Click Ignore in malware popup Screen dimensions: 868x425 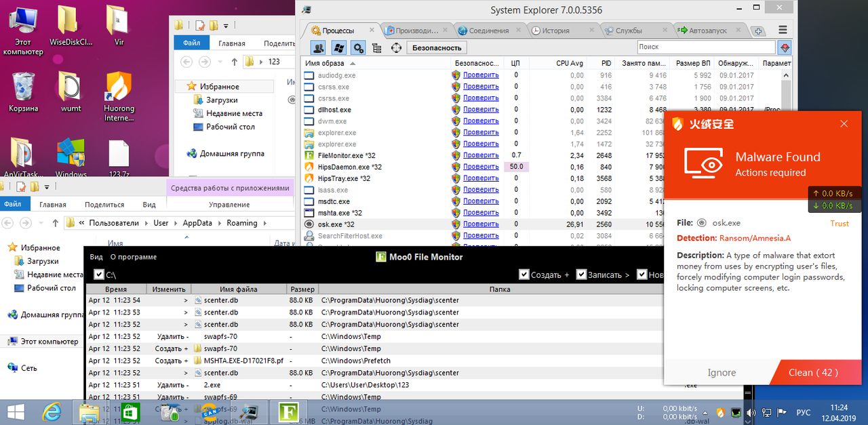pyautogui.click(x=722, y=372)
